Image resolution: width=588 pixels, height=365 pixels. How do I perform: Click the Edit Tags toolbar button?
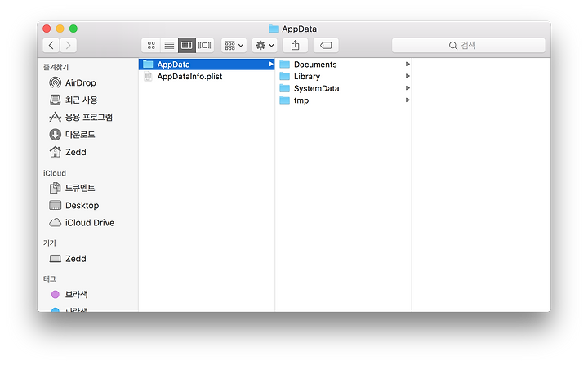[x=326, y=46]
